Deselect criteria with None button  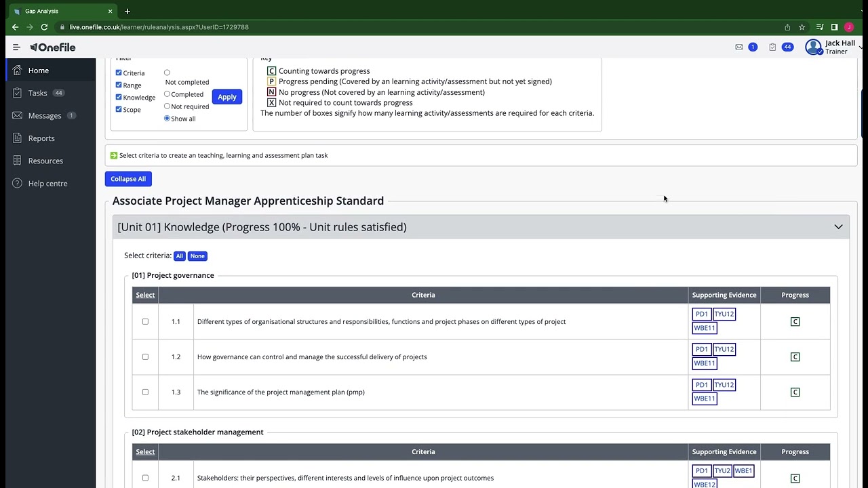coord(197,256)
